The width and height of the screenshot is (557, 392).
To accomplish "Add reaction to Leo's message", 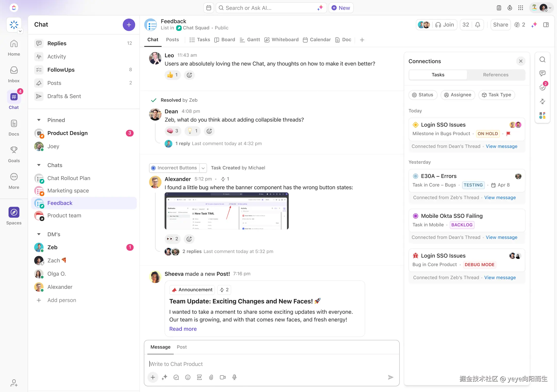I will 189,75.
